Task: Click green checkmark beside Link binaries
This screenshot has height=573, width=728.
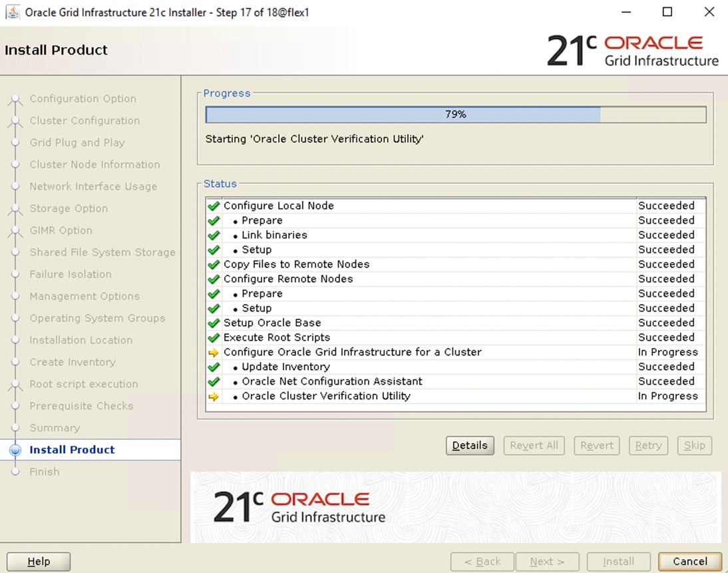Action: point(214,235)
